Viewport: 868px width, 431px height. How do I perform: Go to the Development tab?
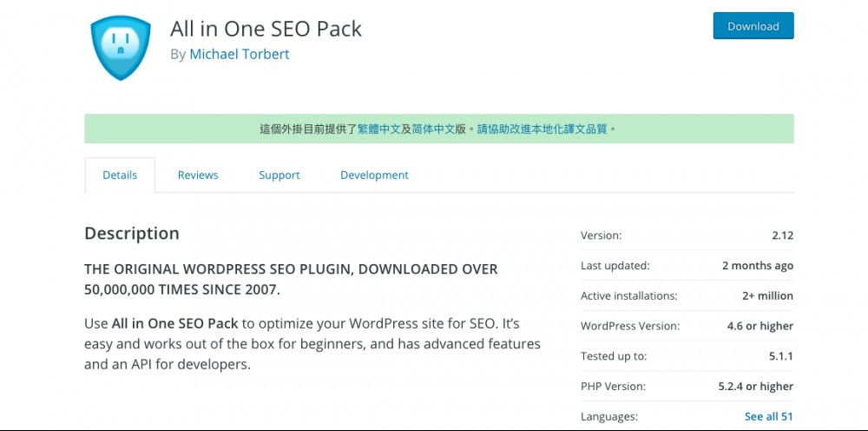pyautogui.click(x=374, y=175)
